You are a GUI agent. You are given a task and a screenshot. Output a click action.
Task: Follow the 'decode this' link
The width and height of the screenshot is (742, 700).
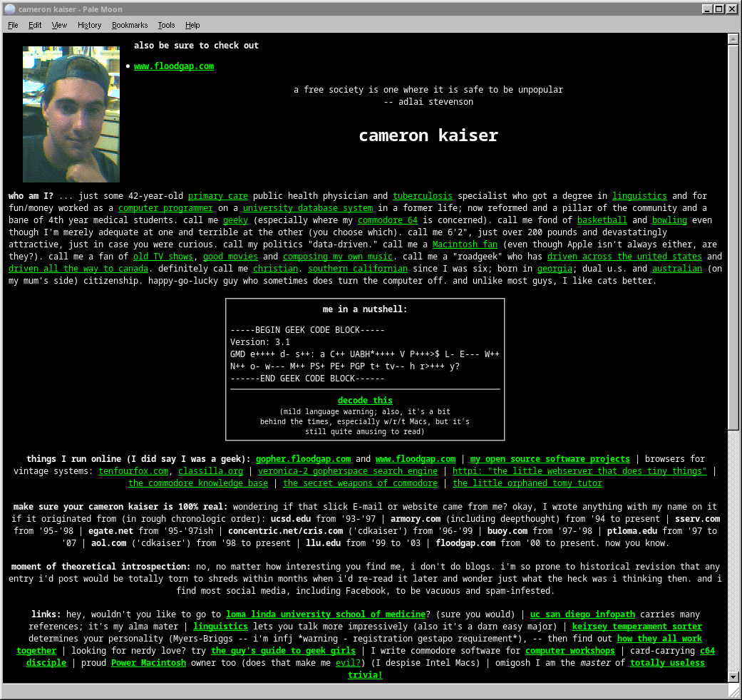(365, 401)
